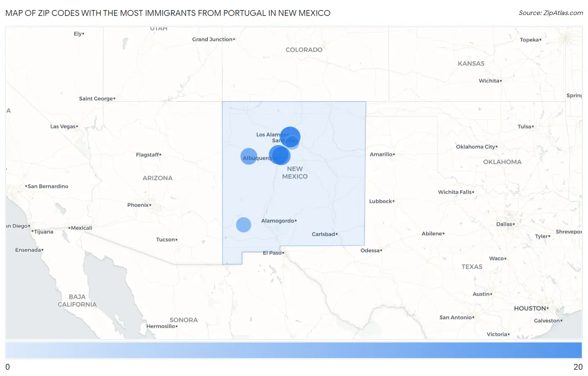Click the Alamogordo city label
The width and height of the screenshot is (588, 376).
click(x=278, y=221)
